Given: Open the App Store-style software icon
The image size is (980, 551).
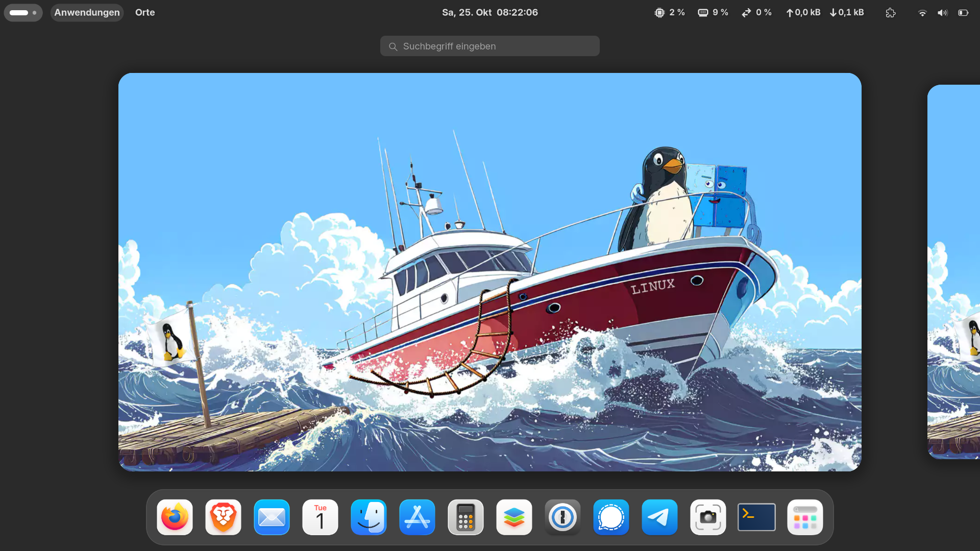Looking at the screenshot, I should [417, 517].
